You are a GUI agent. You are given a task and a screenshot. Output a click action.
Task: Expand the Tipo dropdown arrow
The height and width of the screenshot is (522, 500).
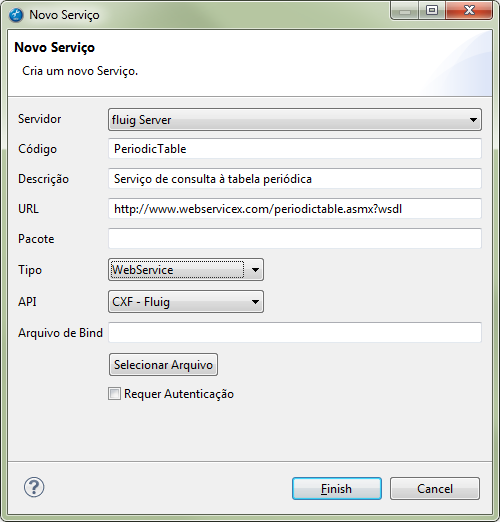(x=255, y=270)
